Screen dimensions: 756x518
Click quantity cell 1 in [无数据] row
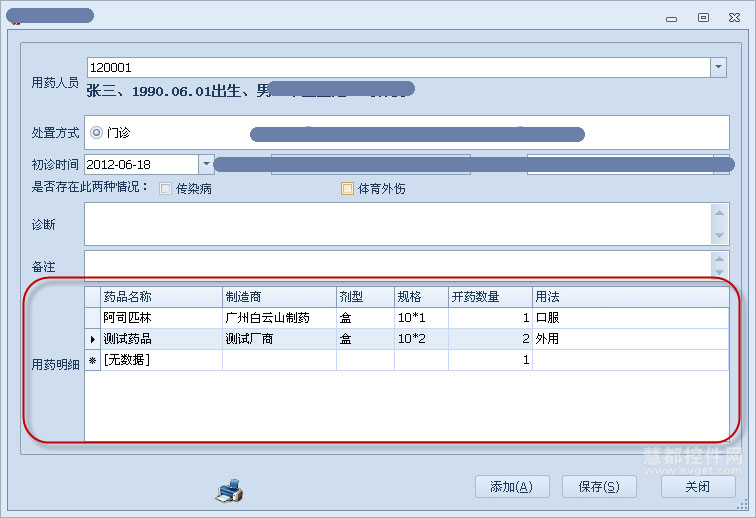click(490, 360)
